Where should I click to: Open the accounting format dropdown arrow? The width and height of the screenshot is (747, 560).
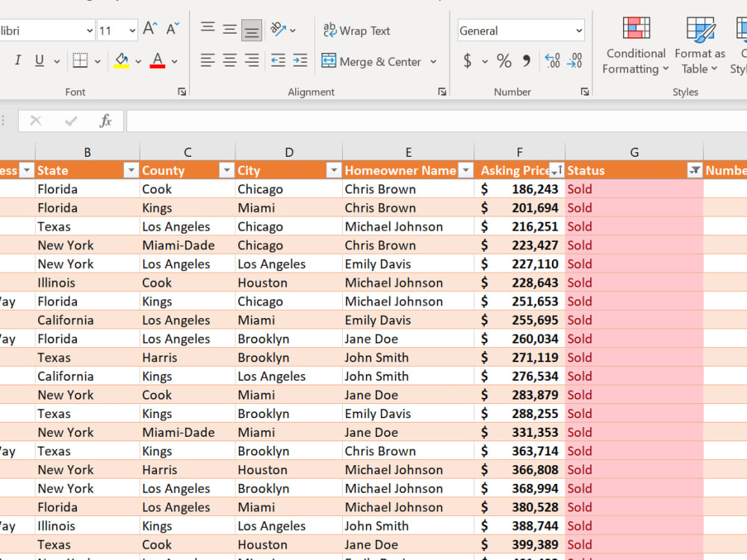point(485,61)
